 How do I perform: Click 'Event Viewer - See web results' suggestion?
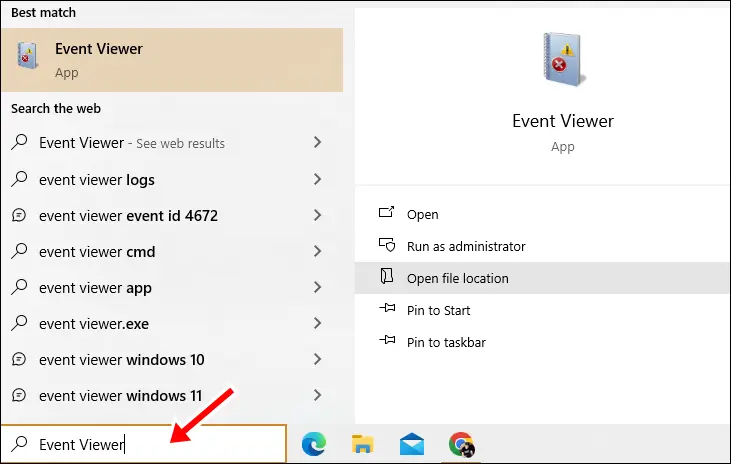click(131, 143)
